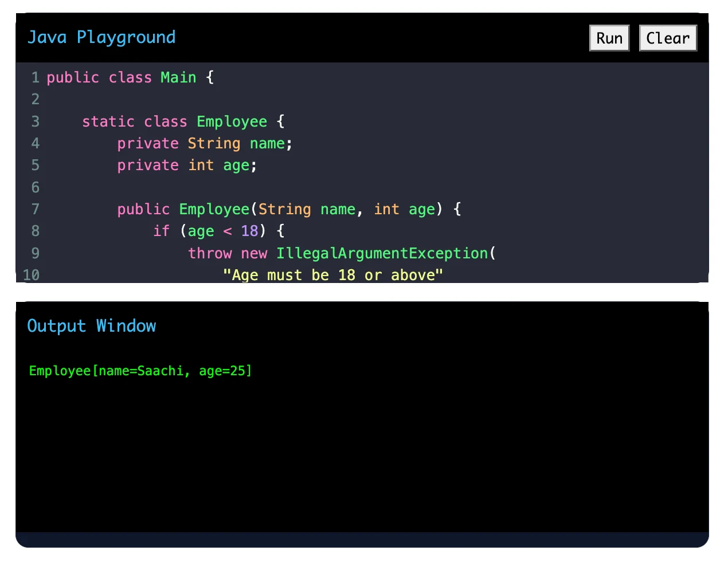This screenshot has width=728, height=566.
Task: Click the 'private String name;' line
Action: pos(205,143)
